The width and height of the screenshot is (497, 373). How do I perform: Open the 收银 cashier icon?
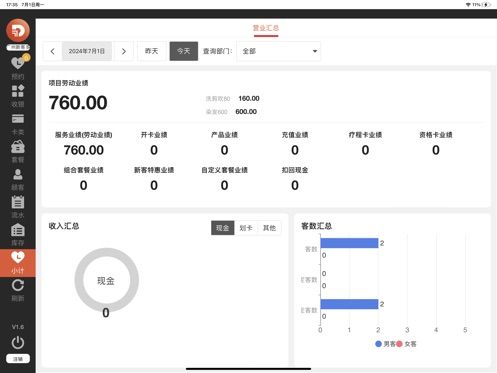[18, 91]
